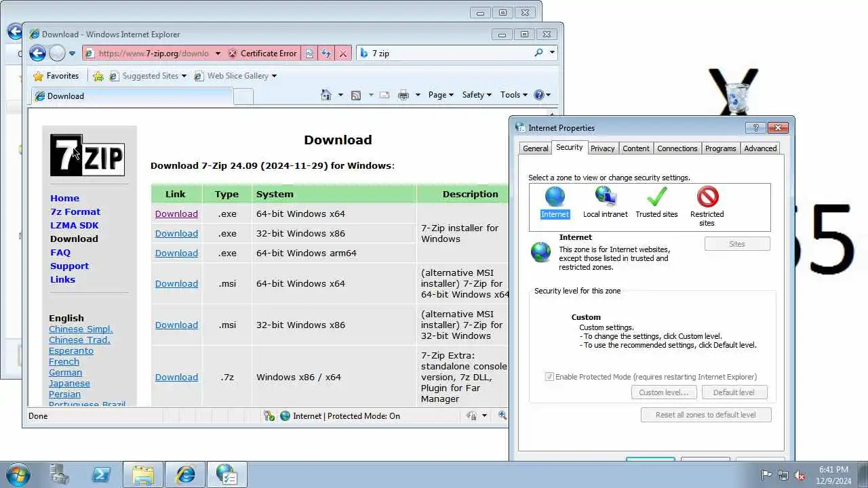Click the Certificate Error shield indicator

tap(262, 54)
